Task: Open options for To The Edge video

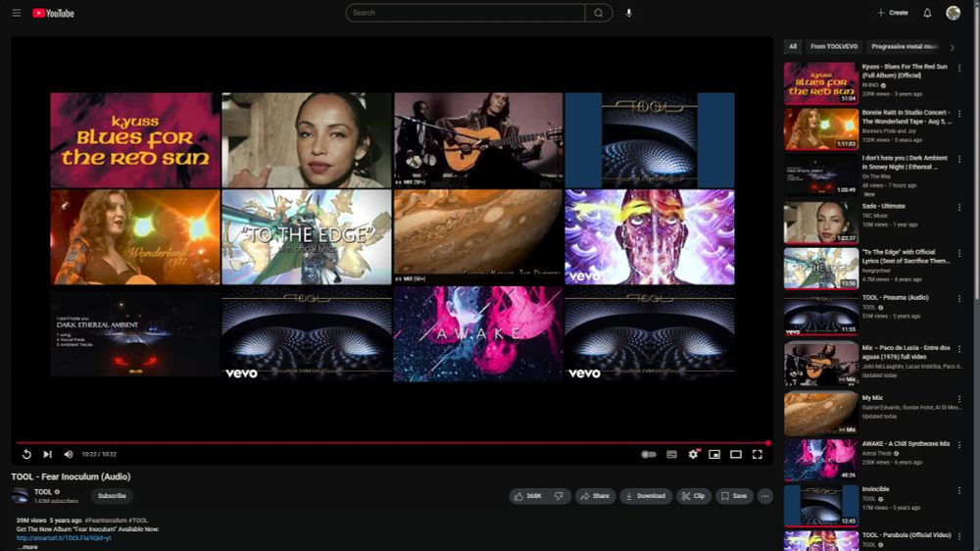Action: 959,253
